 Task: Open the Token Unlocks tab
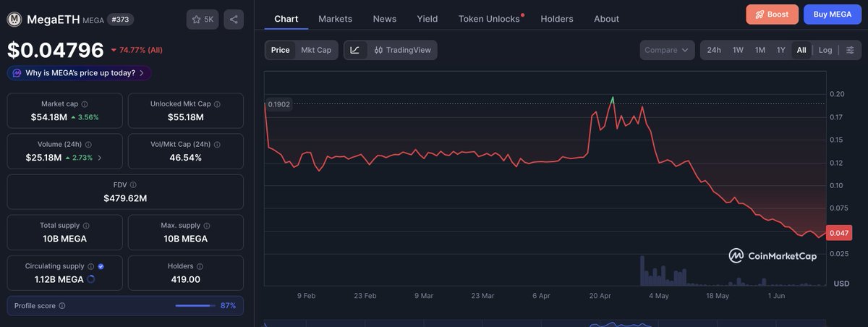point(490,19)
